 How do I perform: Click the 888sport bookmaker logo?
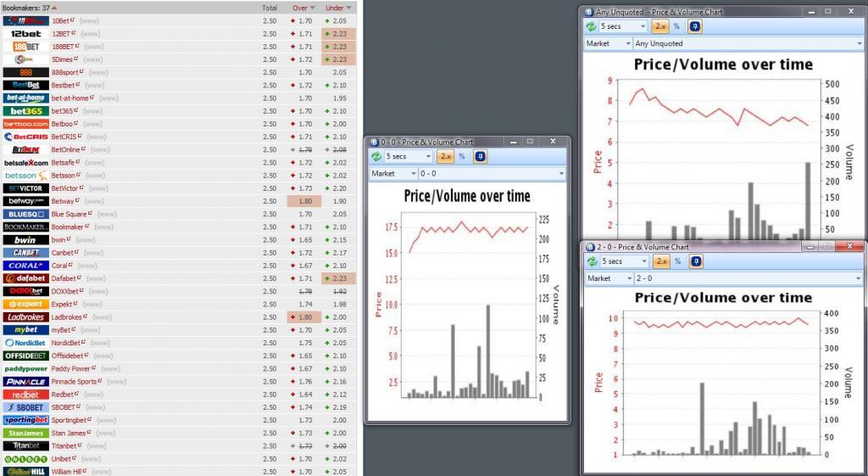26,73
